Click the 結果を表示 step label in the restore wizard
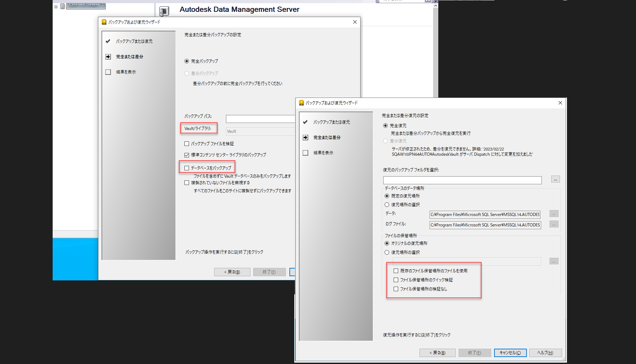 coord(323,153)
